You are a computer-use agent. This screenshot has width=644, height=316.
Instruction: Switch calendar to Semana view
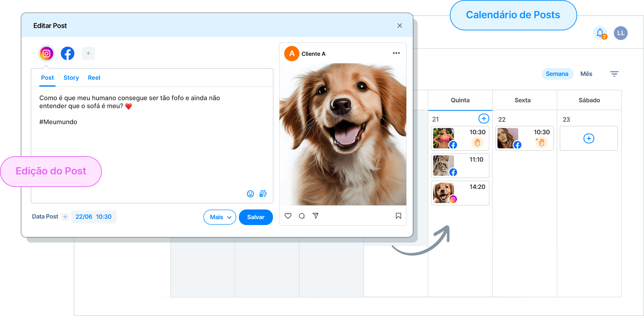pyautogui.click(x=557, y=74)
